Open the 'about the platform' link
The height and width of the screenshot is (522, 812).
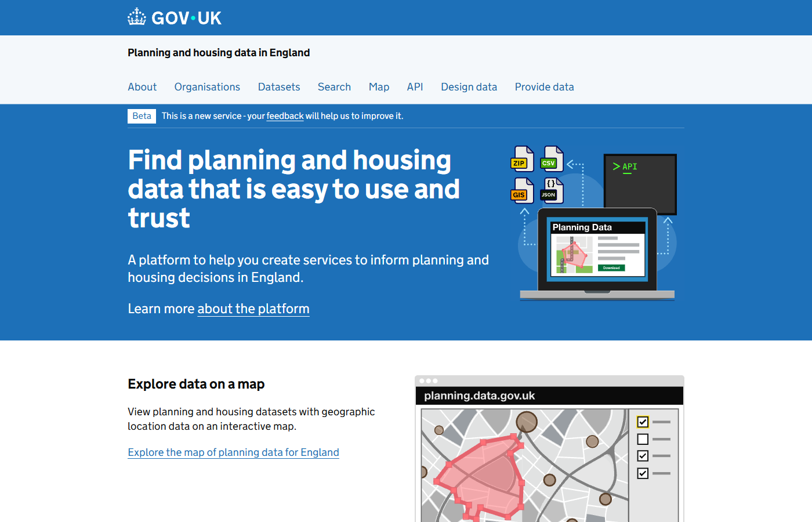[253, 309]
